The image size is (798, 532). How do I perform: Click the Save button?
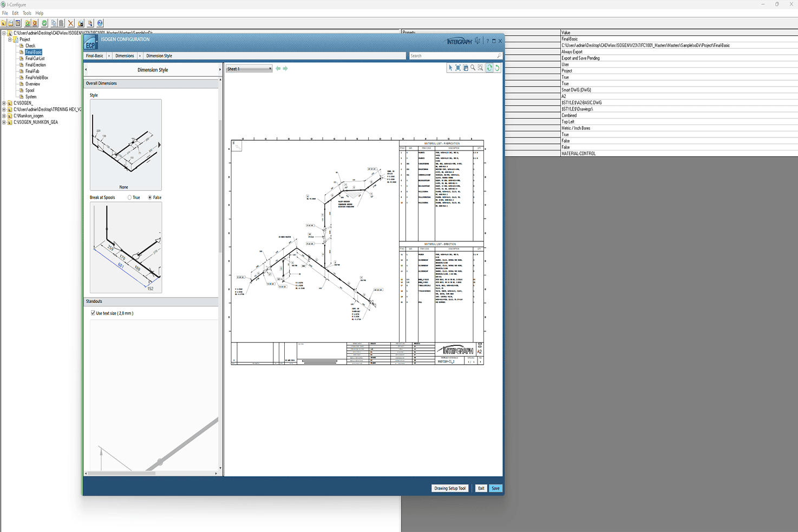point(495,488)
